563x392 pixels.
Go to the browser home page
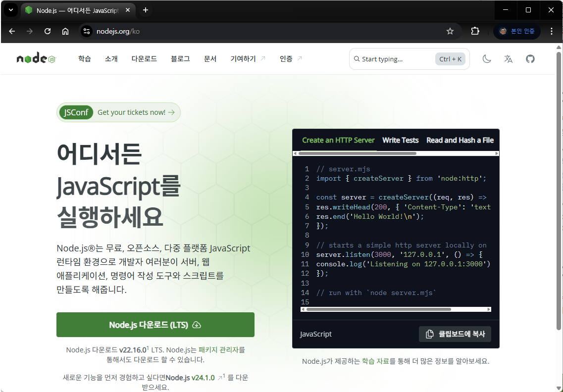click(65, 31)
